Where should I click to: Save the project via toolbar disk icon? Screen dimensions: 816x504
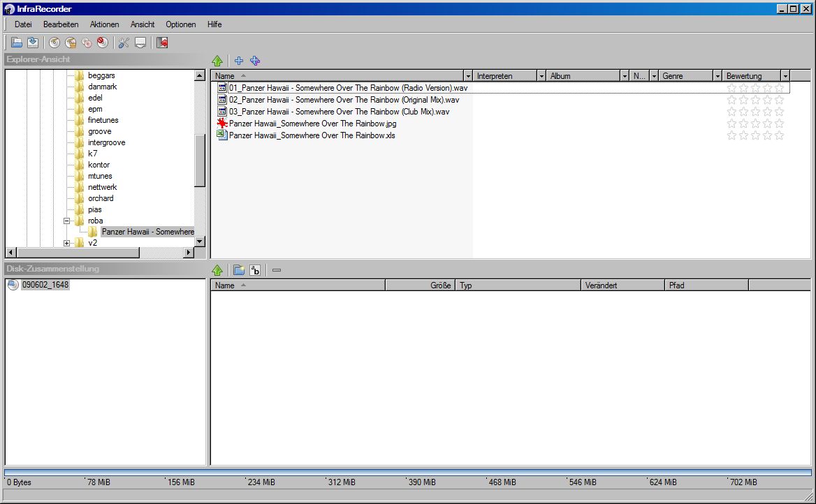(33, 43)
